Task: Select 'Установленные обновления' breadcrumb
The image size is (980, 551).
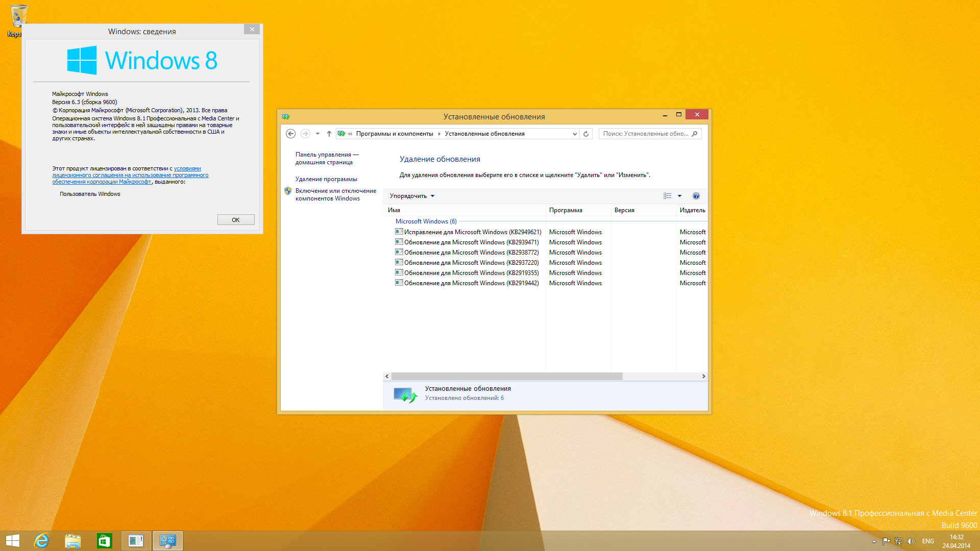Action: pos(484,134)
